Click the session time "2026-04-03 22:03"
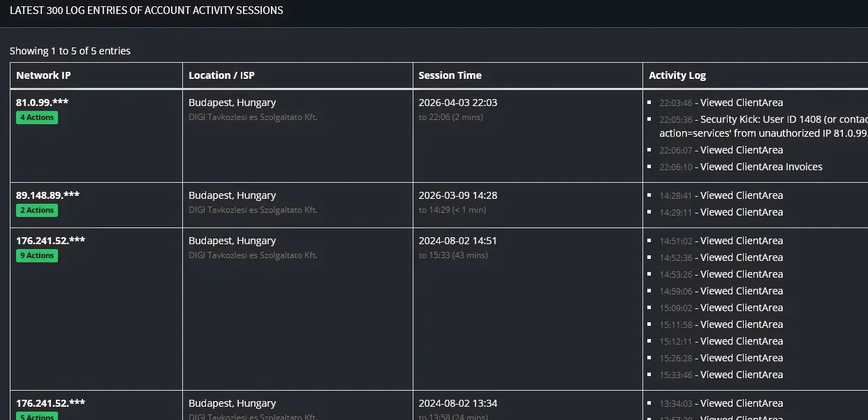Viewport: 868px width, 420px height. [456, 102]
